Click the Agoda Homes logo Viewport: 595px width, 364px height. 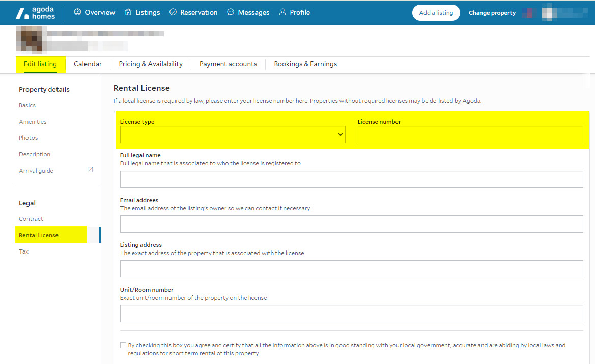pos(35,13)
